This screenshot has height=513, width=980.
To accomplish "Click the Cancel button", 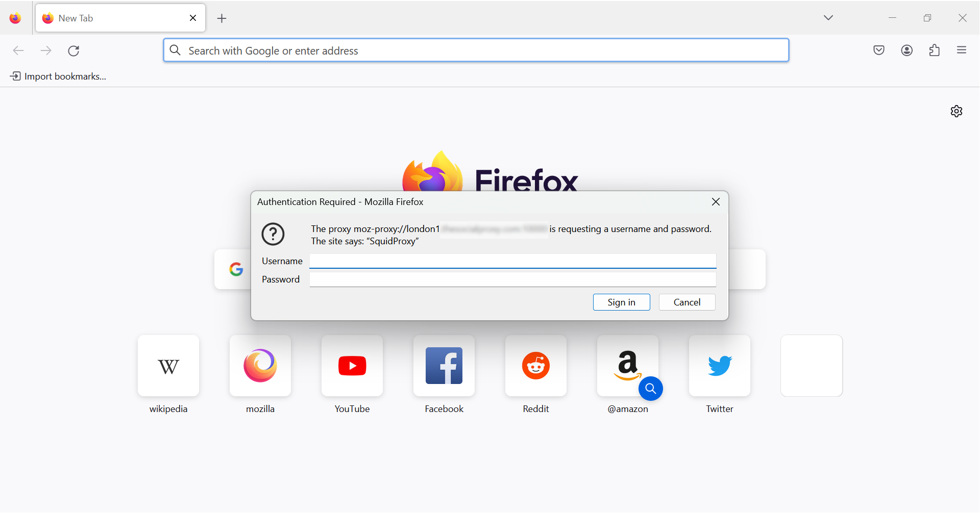I will click(x=687, y=302).
